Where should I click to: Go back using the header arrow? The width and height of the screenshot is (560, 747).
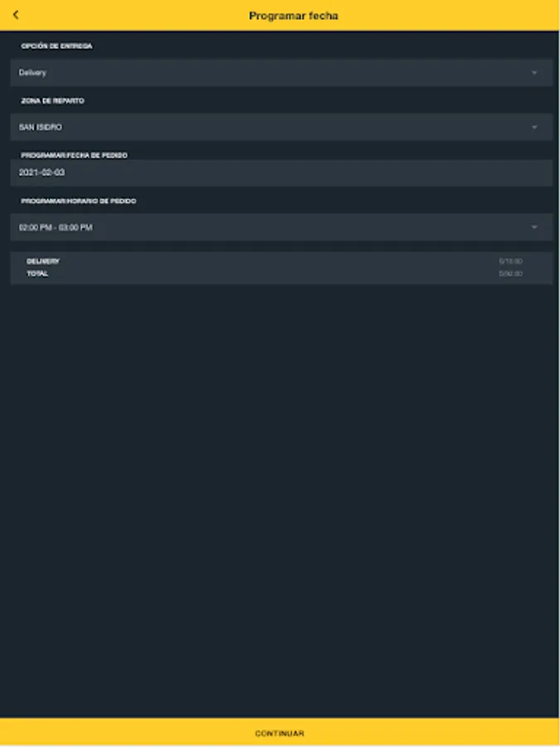click(16, 15)
